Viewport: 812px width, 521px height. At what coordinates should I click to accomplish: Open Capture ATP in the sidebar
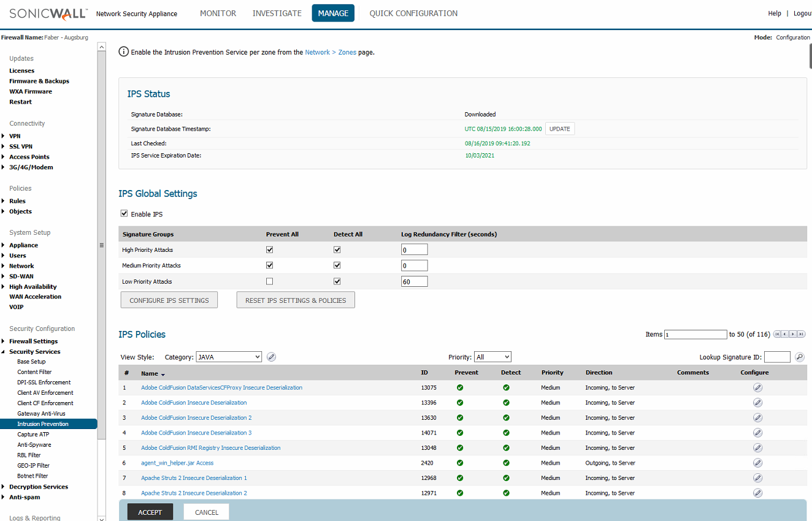pyautogui.click(x=33, y=435)
